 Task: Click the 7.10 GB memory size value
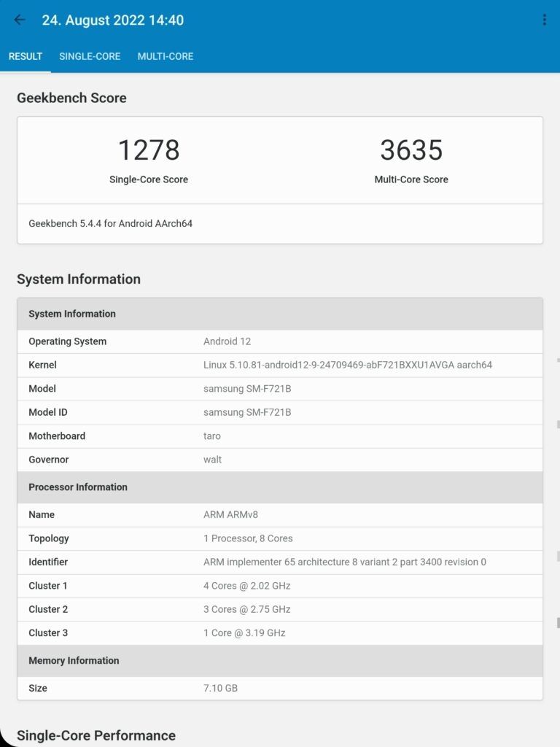(x=220, y=689)
